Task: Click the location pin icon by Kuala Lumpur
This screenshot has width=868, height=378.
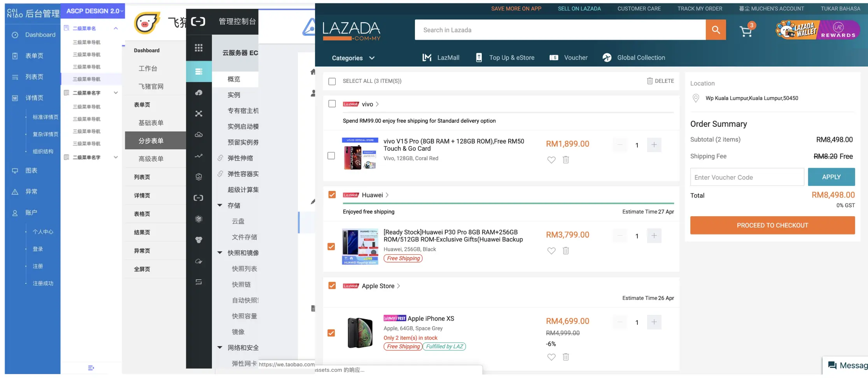Action: tap(696, 98)
